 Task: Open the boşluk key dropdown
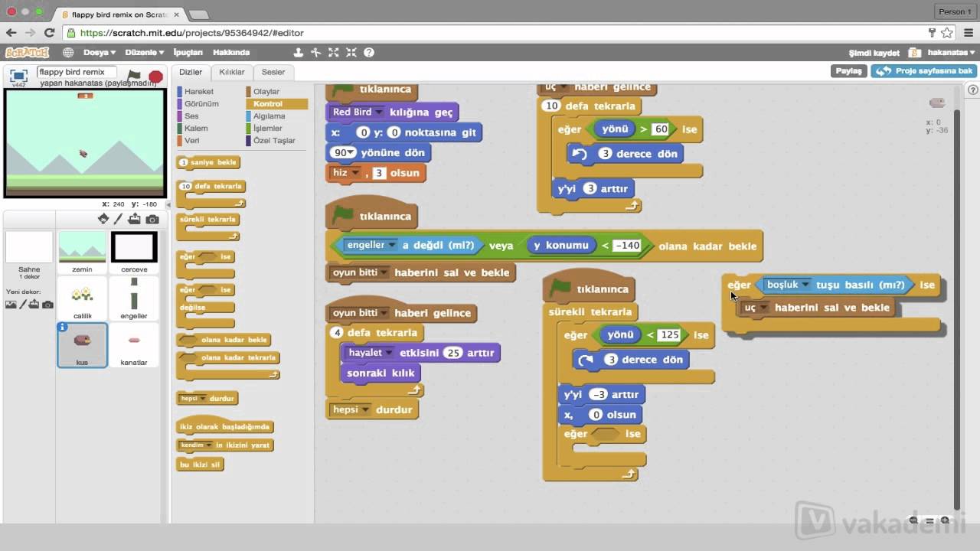805,285
